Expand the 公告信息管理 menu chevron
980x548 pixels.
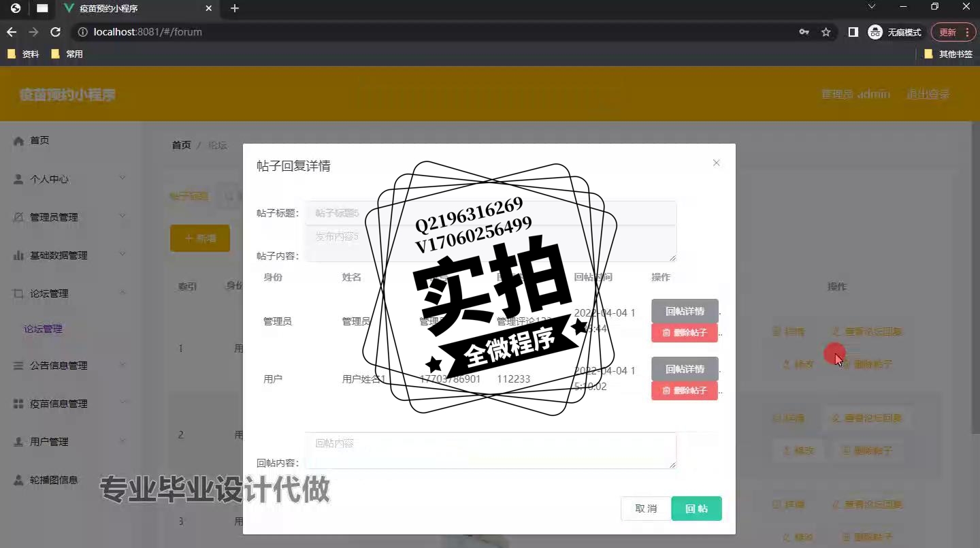point(122,364)
